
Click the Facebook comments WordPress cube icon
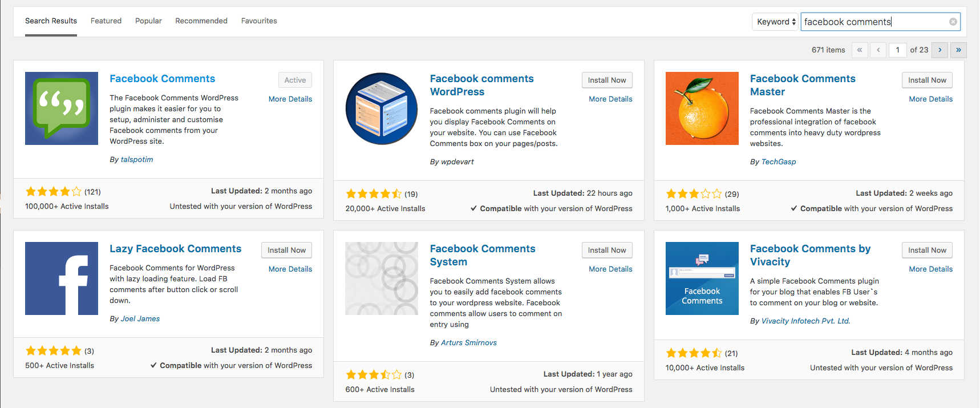pos(382,108)
